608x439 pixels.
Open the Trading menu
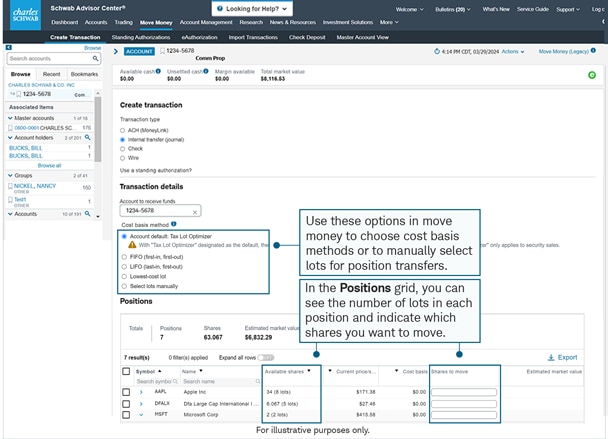(123, 22)
